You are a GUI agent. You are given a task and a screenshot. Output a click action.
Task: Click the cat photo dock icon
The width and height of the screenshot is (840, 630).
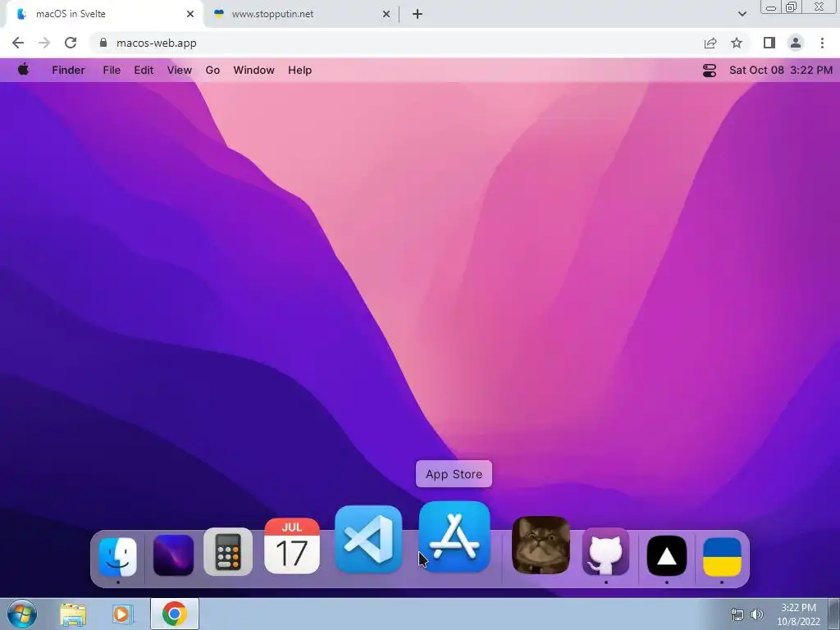click(x=541, y=545)
